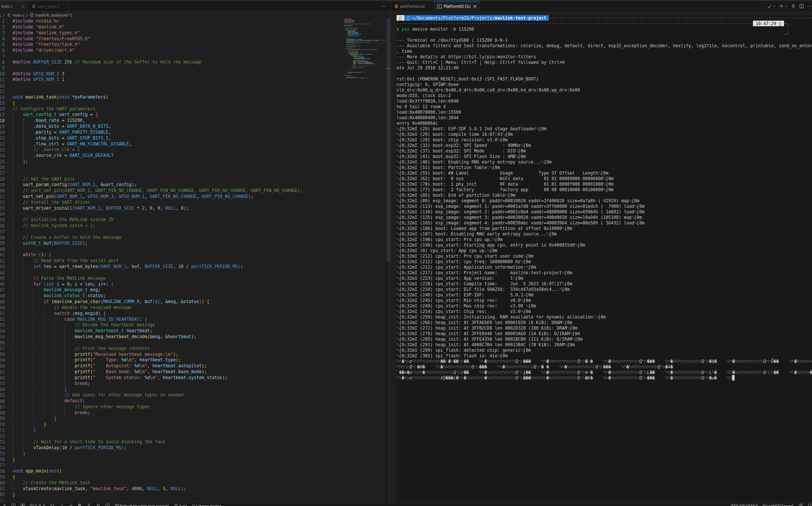812x506 pixels.
Task: Click the uart_driver_install call line
Action: [106, 208]
